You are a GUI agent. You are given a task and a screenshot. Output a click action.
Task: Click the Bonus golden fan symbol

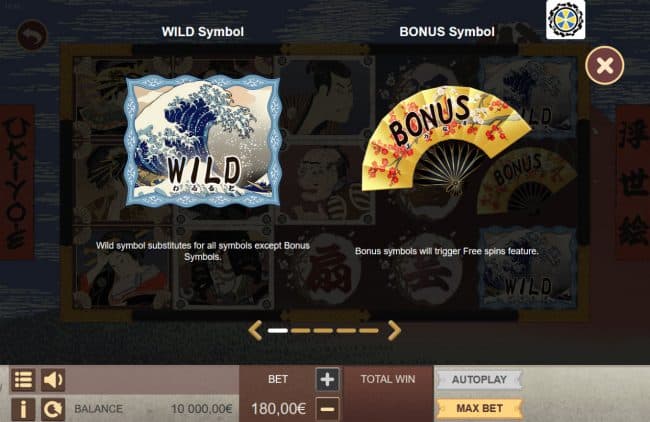(446, 141)
